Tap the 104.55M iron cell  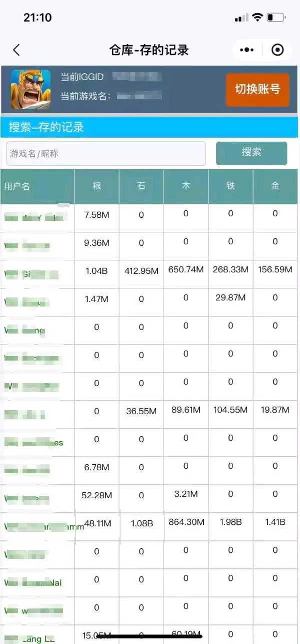230,410
